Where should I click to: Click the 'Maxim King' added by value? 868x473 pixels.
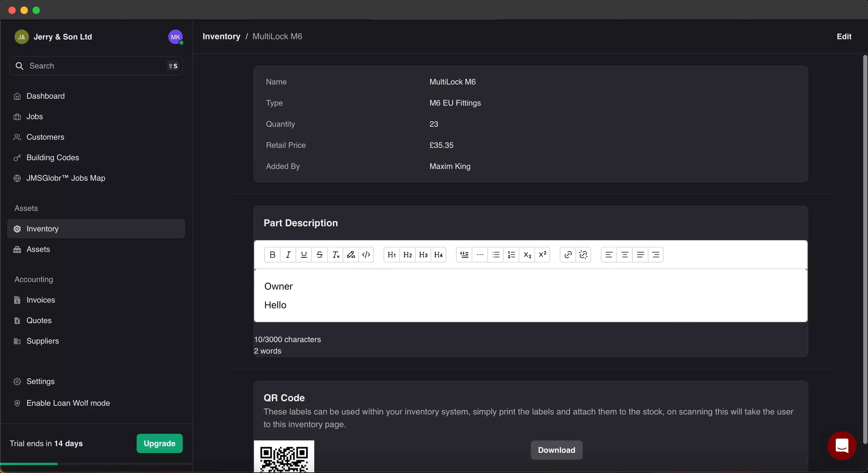click(x=449, y=166)
